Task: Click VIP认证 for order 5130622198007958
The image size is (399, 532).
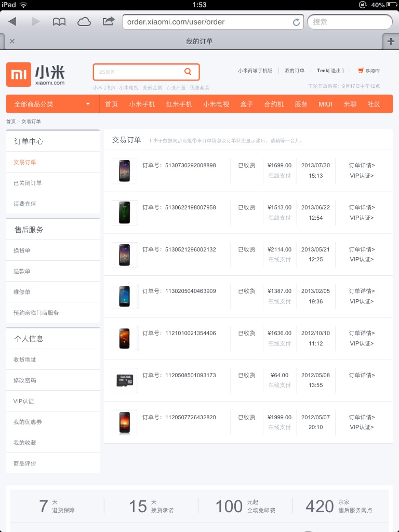Action: tap(362, 218)
